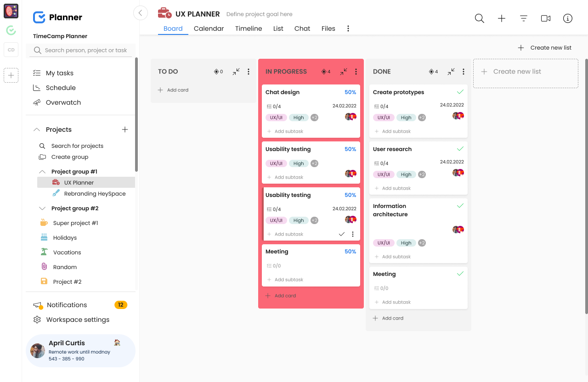The image size is (588, 382).
Task: Open April Curtis profile card
Action: point(81,351)
